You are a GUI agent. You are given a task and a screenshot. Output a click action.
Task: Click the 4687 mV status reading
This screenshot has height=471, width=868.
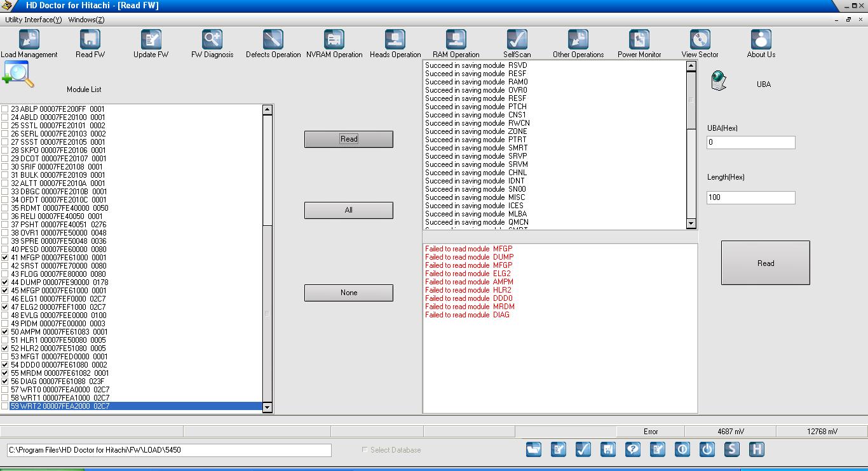(x=730, y=432)
